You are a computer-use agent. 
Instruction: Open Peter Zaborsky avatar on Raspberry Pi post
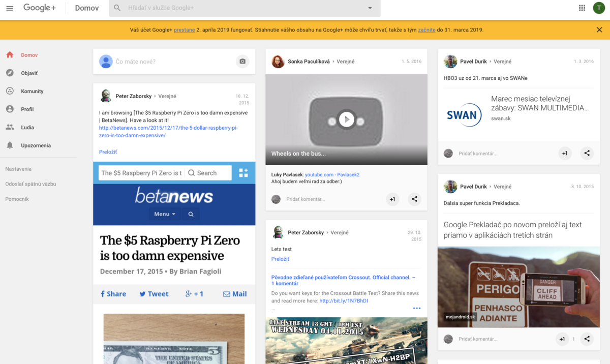click(x=106, y=96)
